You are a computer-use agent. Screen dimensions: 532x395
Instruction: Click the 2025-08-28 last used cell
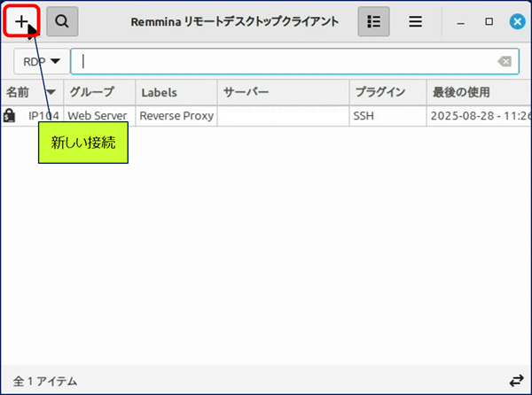click(x=481, y=116)
